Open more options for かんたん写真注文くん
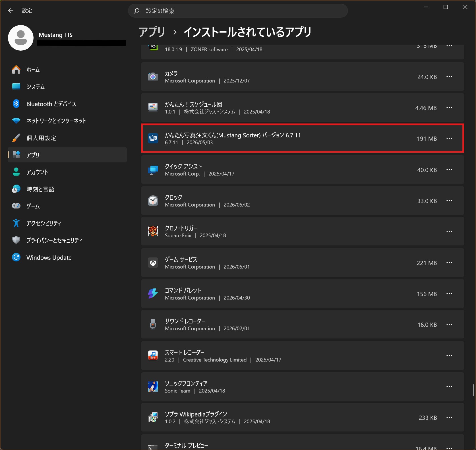 (449, 138)
